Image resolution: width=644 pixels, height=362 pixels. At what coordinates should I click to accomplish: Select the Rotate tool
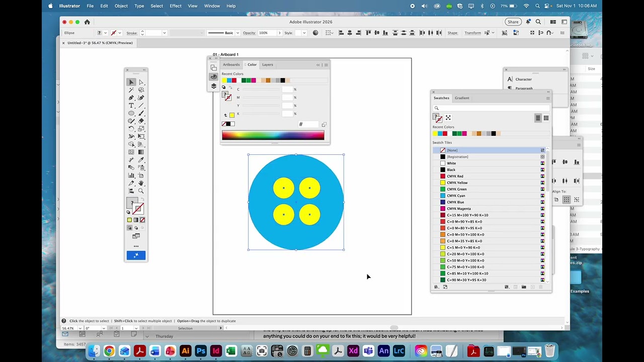[131, 129]
